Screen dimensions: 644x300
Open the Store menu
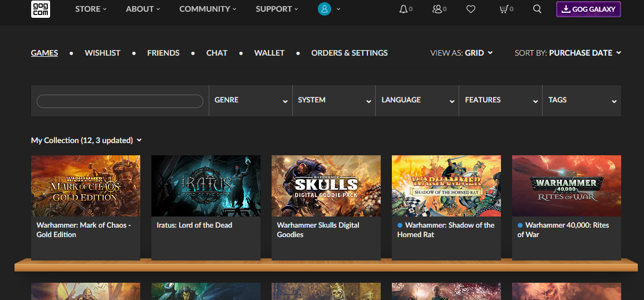point(91,9)
